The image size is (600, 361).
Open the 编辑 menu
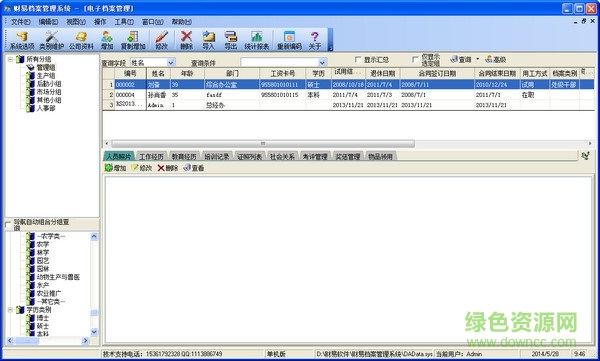48,22
